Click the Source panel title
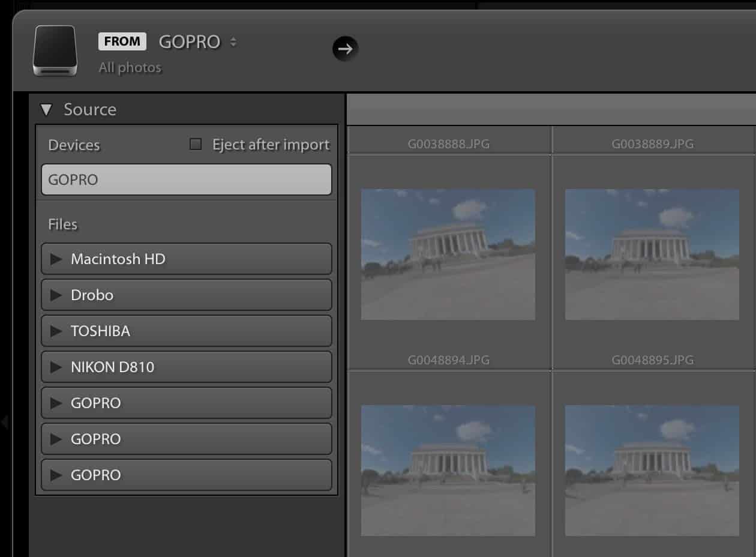This screenshot has height=557, width=756. pos(90,110)
